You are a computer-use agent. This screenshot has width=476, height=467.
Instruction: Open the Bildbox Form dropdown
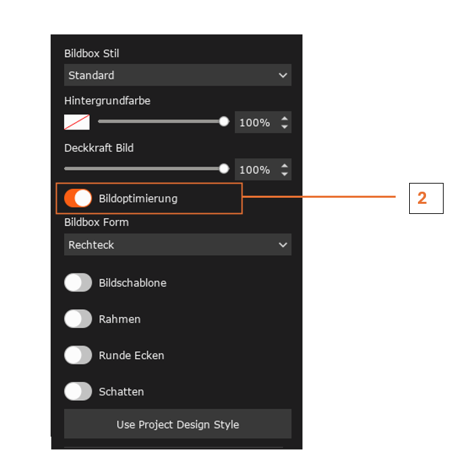coord(178,244)
